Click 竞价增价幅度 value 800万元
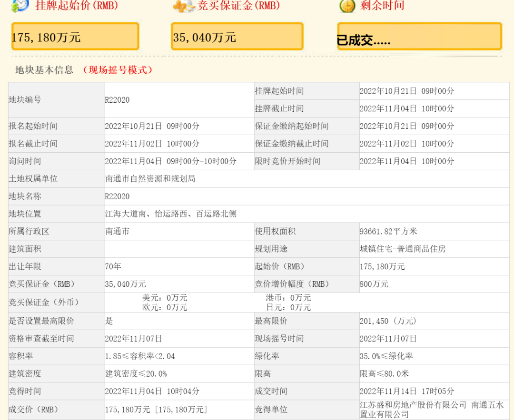 click(x=374, y=284)
